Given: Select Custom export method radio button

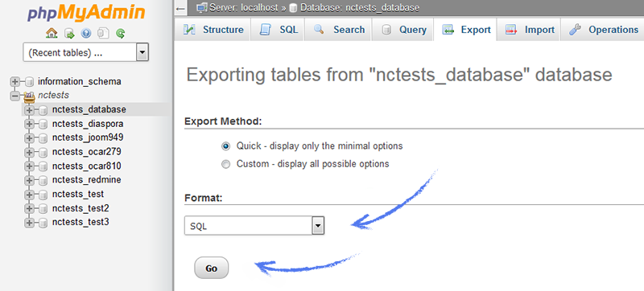Looking at the screenshot, I should (225, 164).
